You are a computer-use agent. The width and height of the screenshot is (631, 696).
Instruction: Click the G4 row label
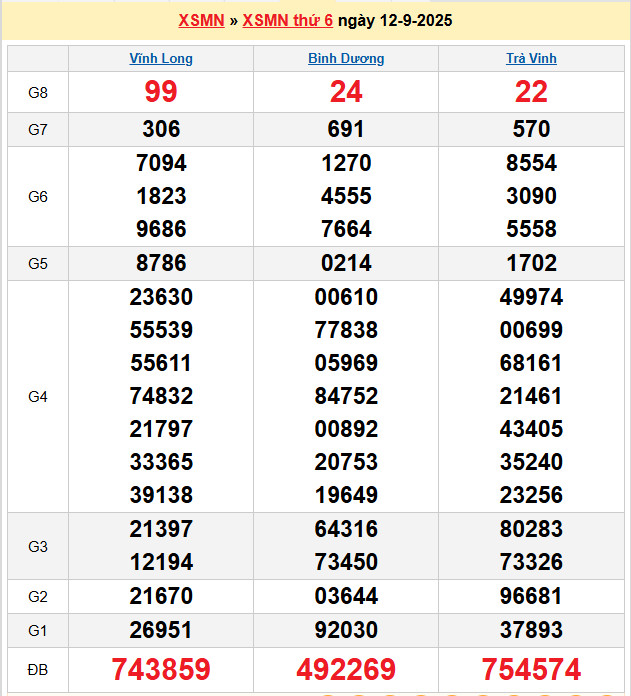coord(38,397)
